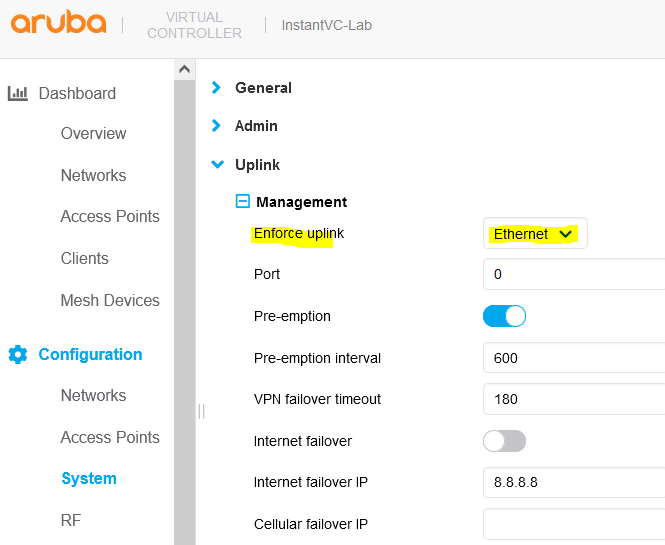The image size is (665, 545).
Task: Go to Clients in the Dashboard menu
Action: click(84, 258)
